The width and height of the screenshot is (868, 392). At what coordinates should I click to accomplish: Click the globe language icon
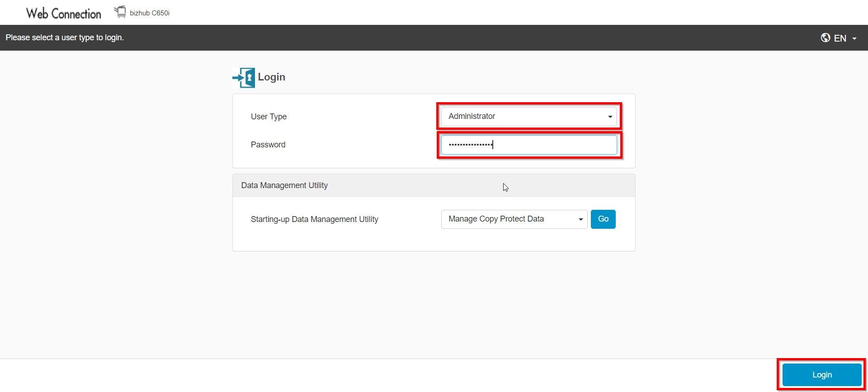click(825, 38)
